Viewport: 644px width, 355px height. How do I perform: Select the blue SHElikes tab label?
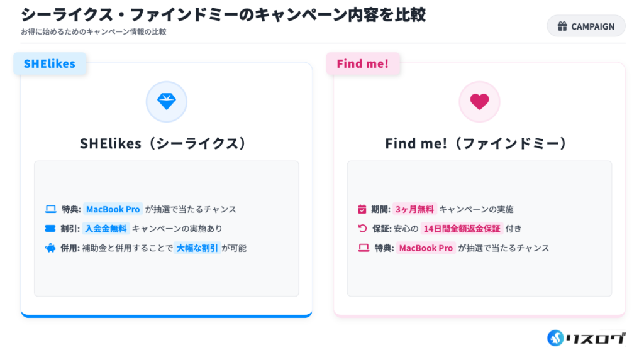50,63
